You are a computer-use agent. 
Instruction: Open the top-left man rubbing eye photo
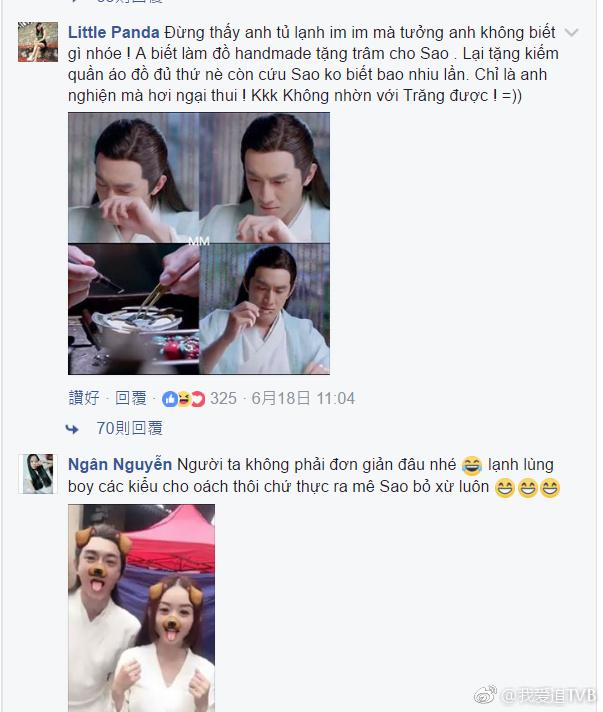coord(133,178)
